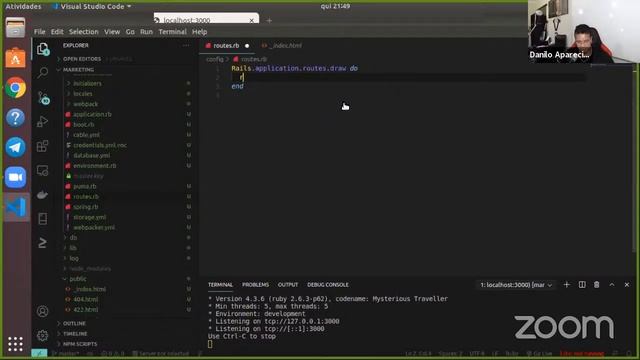Image resolution: width=640 pixels, height=360 pixels.
Task: Open 422.html in the public folder
Action: pyautogui.click(x=86, y=309)
